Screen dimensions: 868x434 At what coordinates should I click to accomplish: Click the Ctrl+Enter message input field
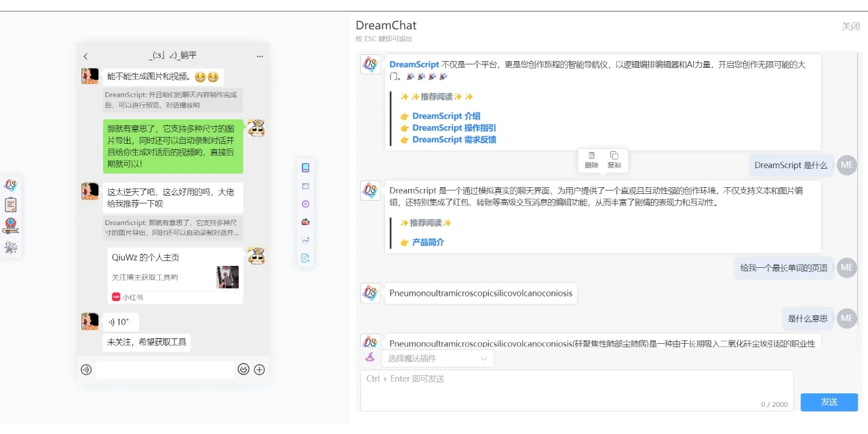coord(576,390)
